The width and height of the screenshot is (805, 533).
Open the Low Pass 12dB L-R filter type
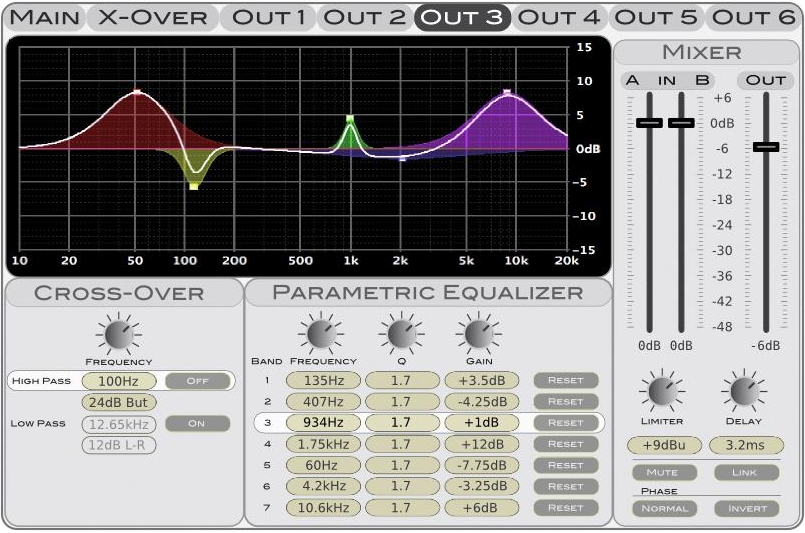point(119,445)
